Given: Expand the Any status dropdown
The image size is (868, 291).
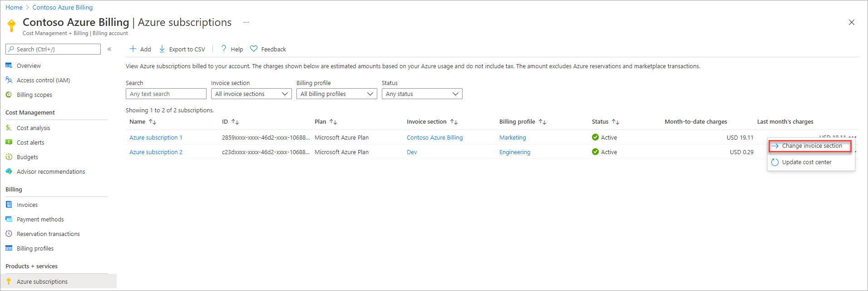Looking at the screenshot, I should tap(422, 94).
